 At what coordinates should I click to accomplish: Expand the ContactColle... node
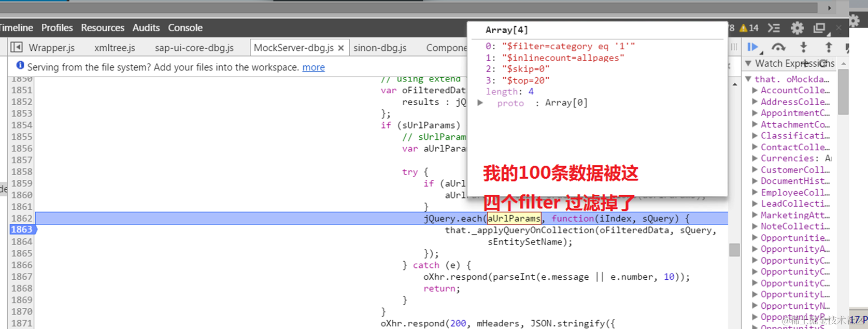click(755, 147)
